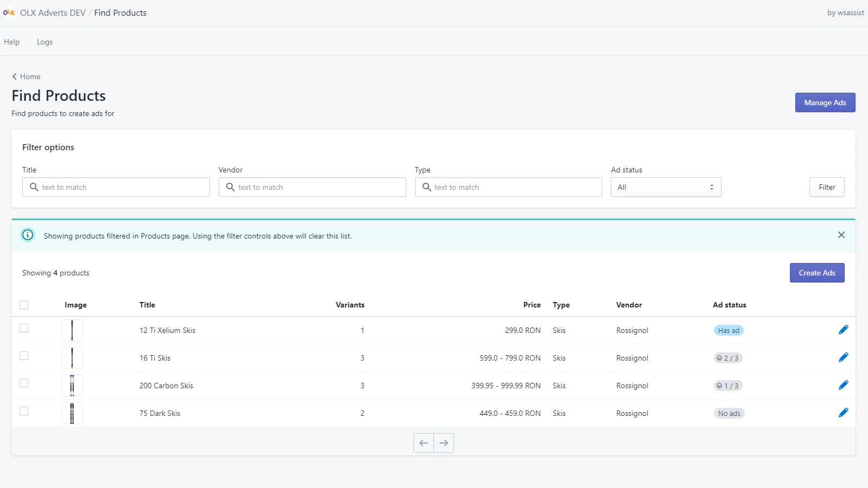
Task: Dismiss the info banner with the X
Action: (841, 235)
